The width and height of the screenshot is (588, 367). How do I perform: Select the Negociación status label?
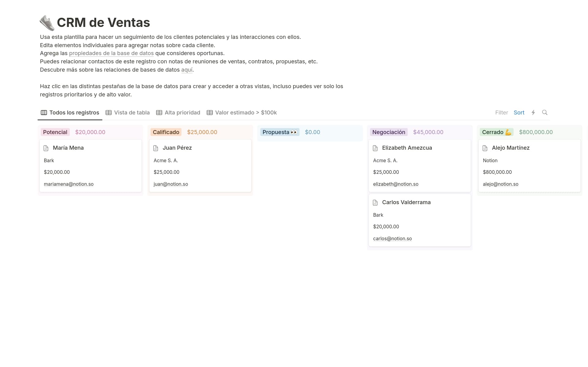pos(389,132)
